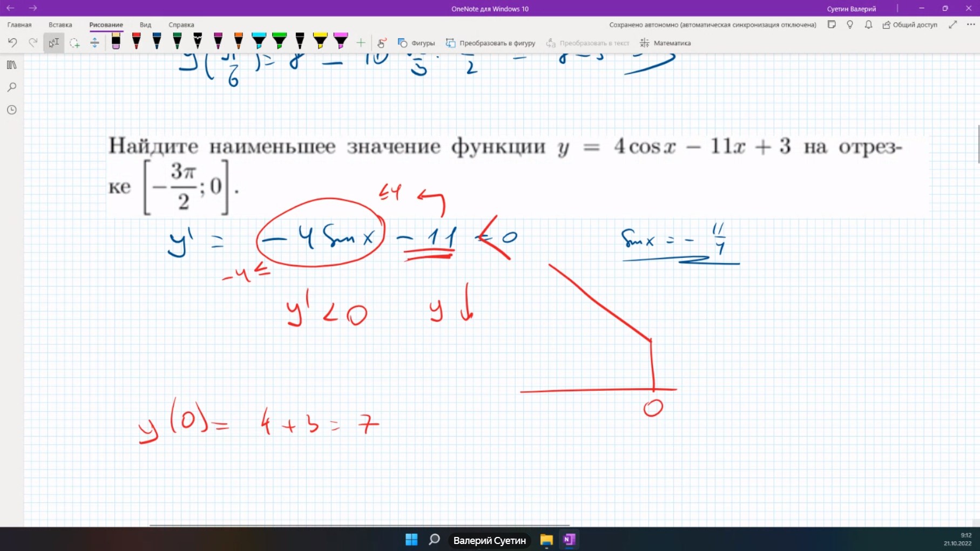Image resolution: width=980 pixels, height=551 pixels.
Task: Open the recent notes clock icon
Action: (12, 110)
